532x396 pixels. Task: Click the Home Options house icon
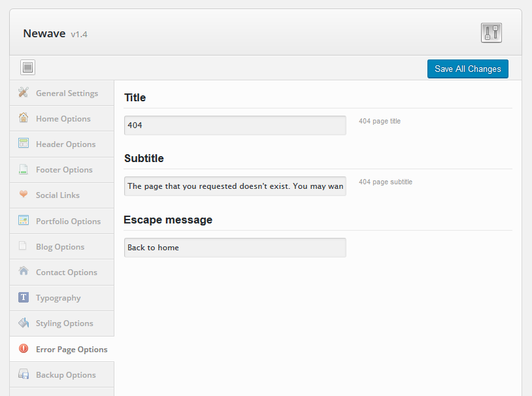click(24, 118)
